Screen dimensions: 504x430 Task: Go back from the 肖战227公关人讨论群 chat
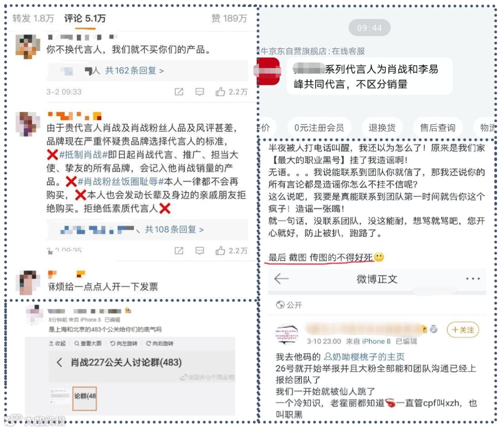click(x=59, y=362)
